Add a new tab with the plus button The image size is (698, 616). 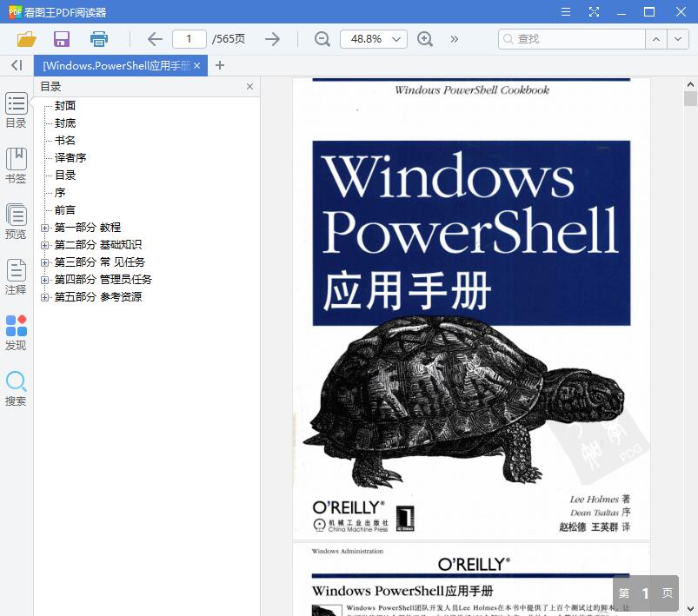click(x=219, y=65)
